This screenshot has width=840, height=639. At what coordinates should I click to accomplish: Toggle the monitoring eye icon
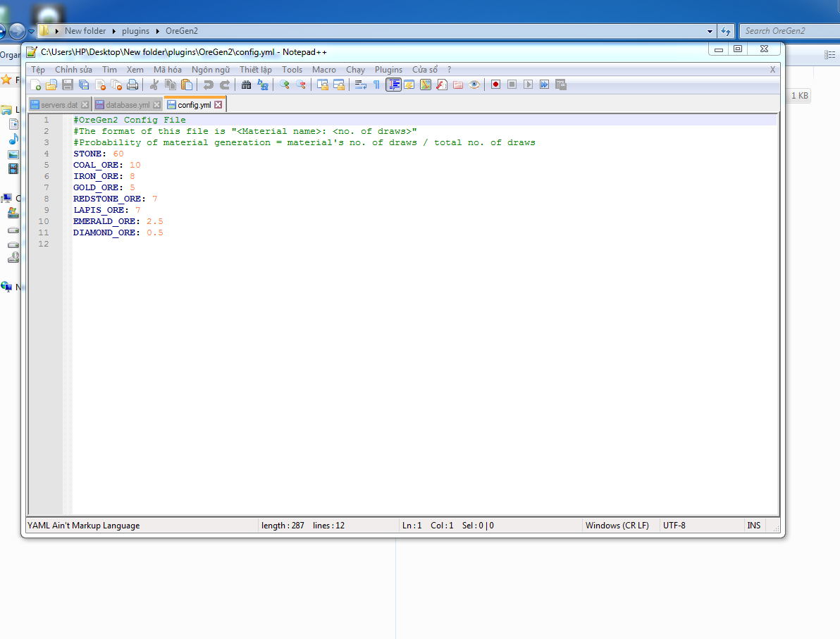click(x=474, y=85)
